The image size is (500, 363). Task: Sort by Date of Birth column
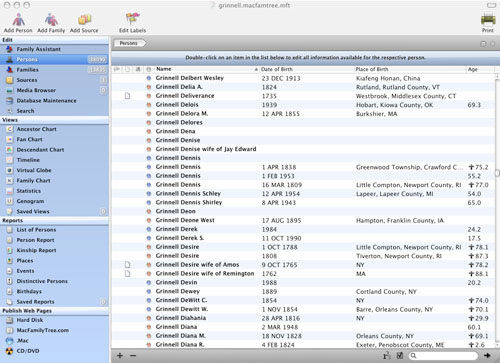(x=307, y=69)
